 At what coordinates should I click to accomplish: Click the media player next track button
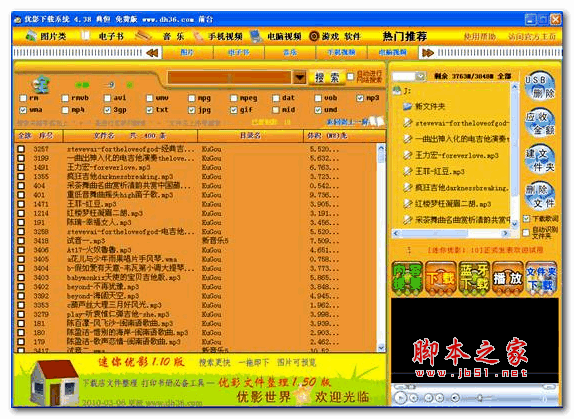(x=440, y=398)
